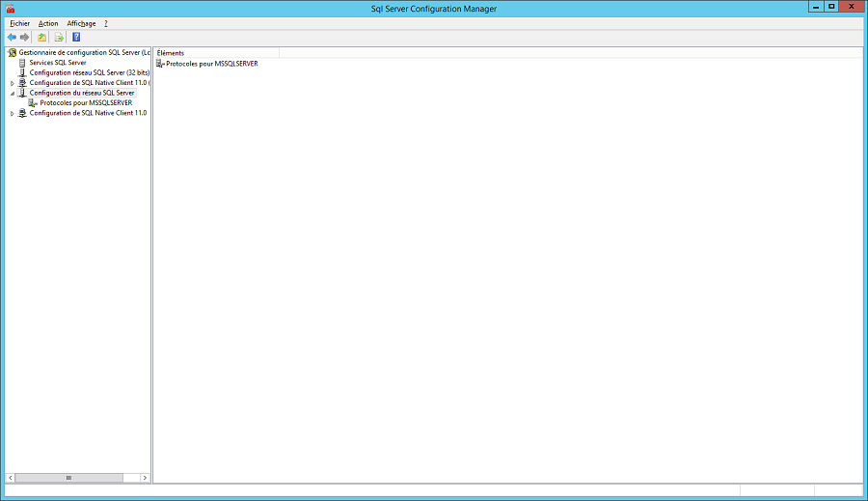Click the Gestionnaire de configuration root icon
Image resolution: width=868 pixels, height=501 pixels.
13,53
